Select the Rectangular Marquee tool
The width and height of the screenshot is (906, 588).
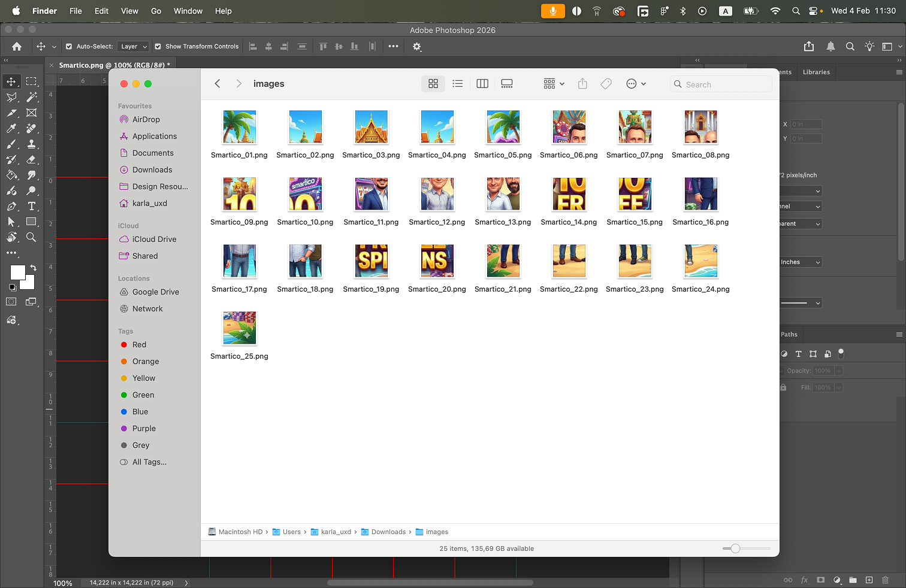pyautogui.click(x=32, y=81)
